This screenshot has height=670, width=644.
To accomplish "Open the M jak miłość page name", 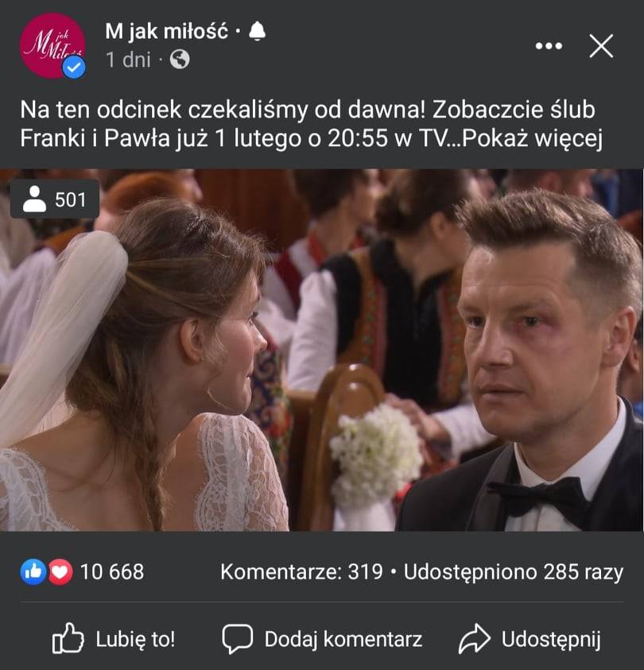I will (x=167, y=32).
